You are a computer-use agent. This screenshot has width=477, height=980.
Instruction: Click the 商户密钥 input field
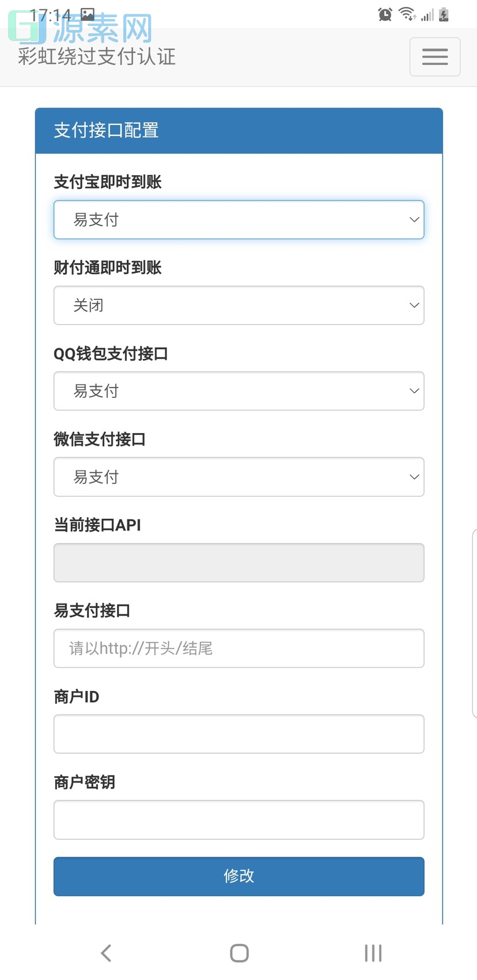pos(238,819)
